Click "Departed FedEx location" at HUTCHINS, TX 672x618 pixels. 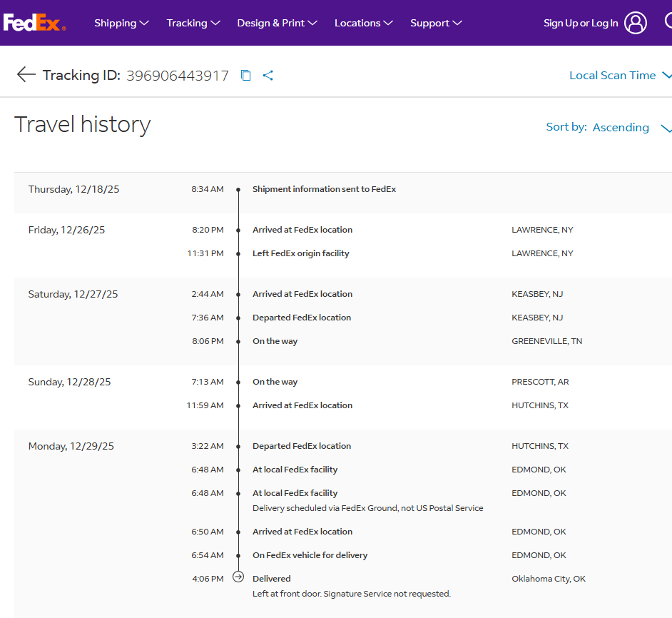(x=302, y=447)
